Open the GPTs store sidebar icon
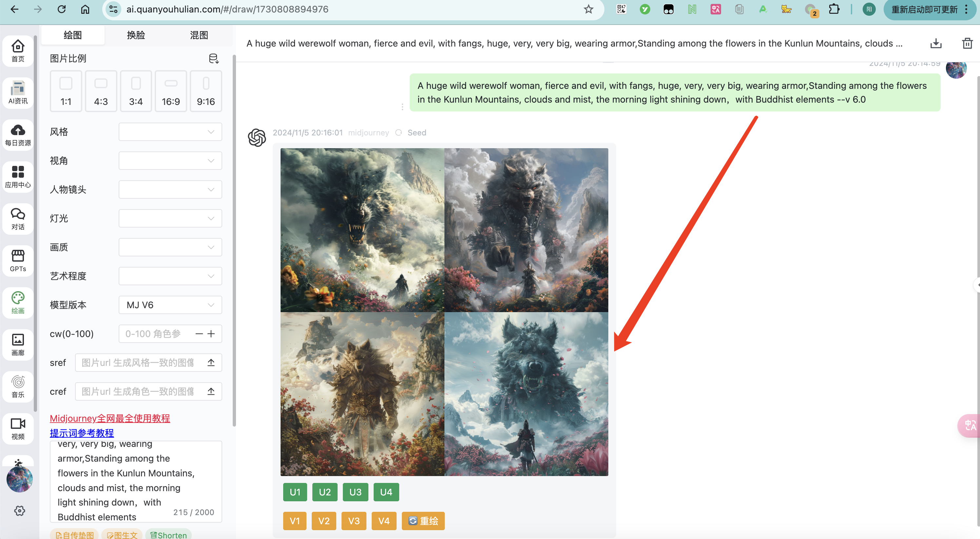 pyautogui.click(x=18, y=260)
